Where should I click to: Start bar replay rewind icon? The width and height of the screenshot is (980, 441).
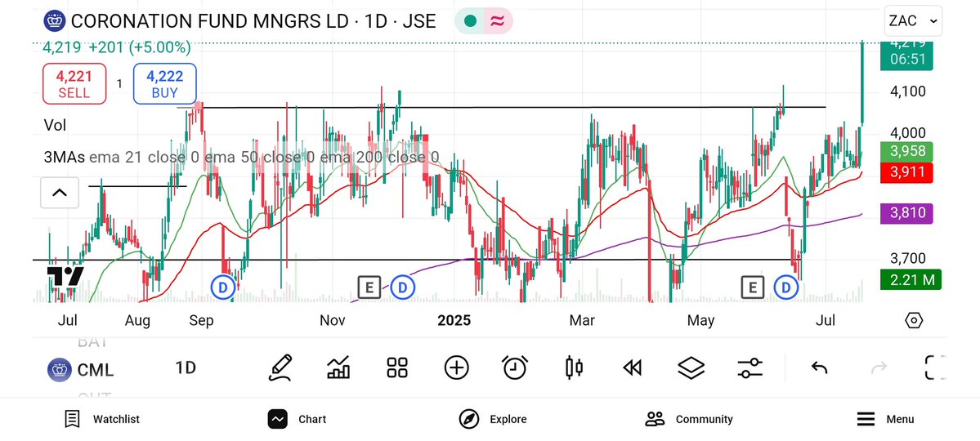(x=633, y=368)
